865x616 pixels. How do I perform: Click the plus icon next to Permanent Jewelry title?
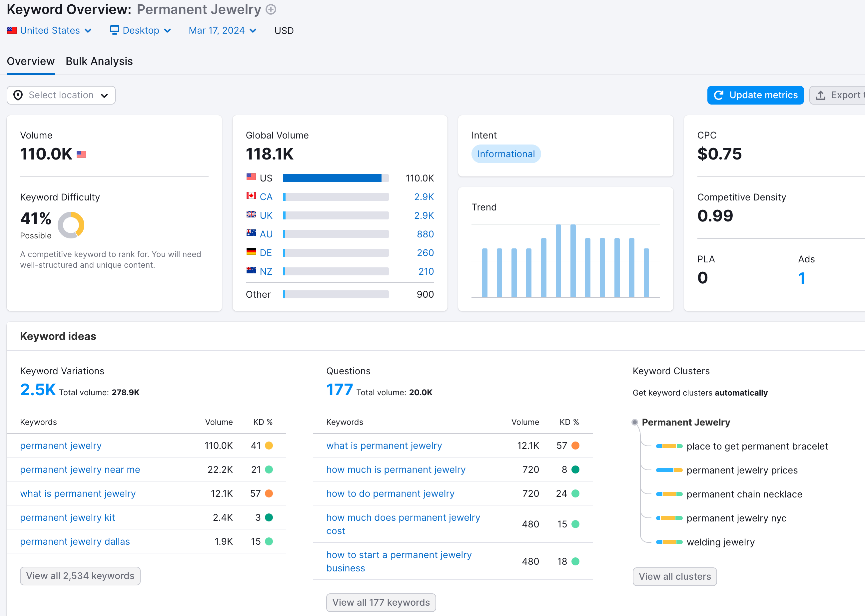click(x=271, y=9)
